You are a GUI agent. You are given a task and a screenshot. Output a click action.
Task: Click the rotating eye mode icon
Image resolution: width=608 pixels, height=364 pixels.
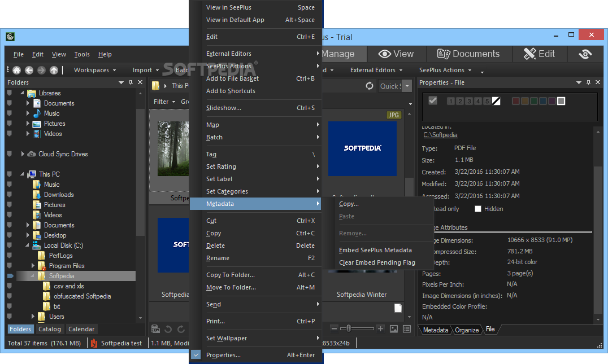[585, 54]
